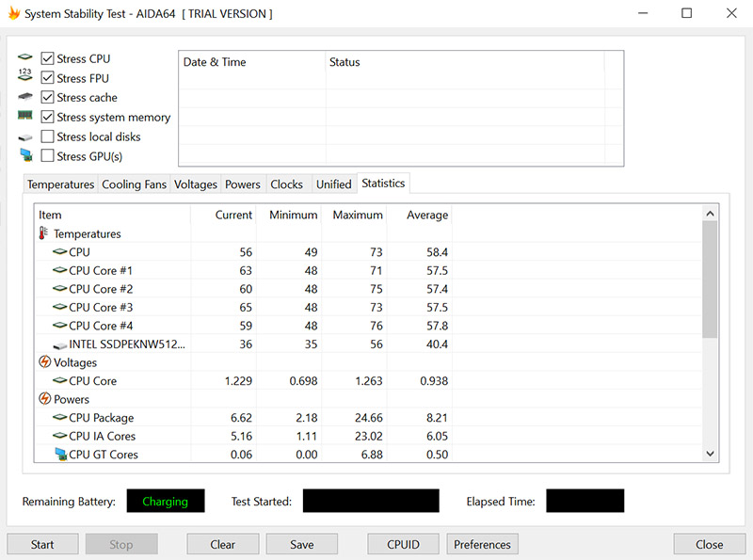Select the INTEL SSDPEKNW512... row label
This screenshot has width=753, height=560.
click(127, 344)
